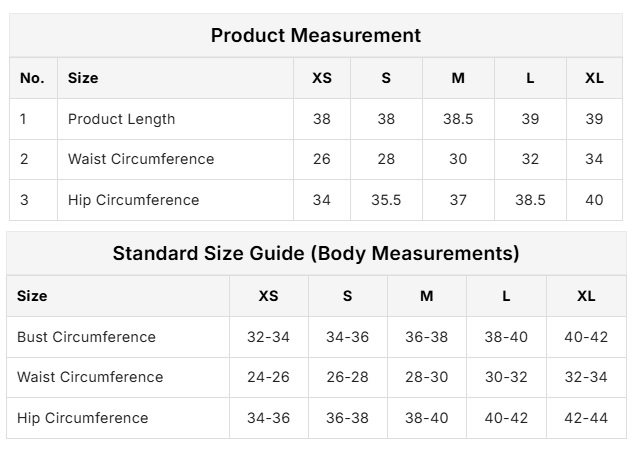The width and height of the screenshot is (640, 453).
Task: Click the Product Measurement table title
Action: click(315, 35)
